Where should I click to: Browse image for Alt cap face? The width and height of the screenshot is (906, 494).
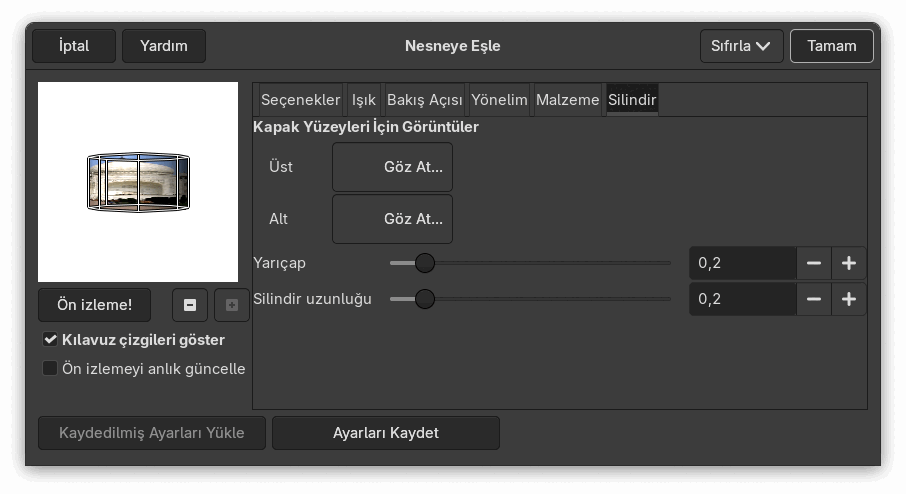click(x=392, y=219)
